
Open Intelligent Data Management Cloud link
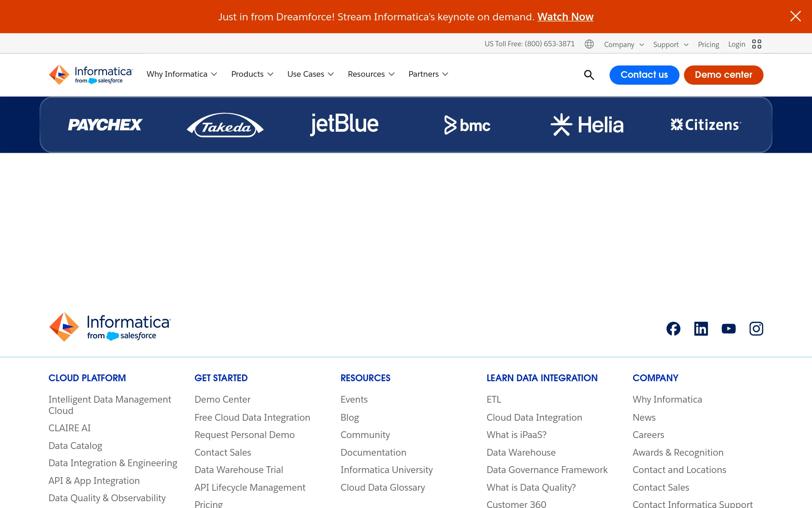coord(110,405)
